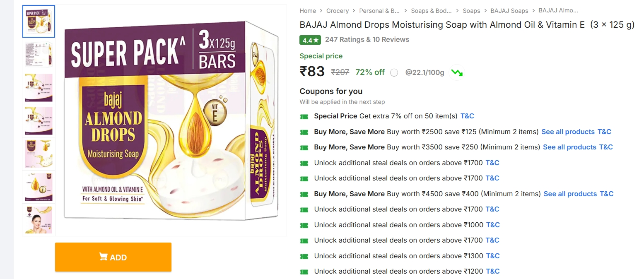View the ingredients list thumbnail
This screenshot has height=279, width=644.
tap(39, 54)
